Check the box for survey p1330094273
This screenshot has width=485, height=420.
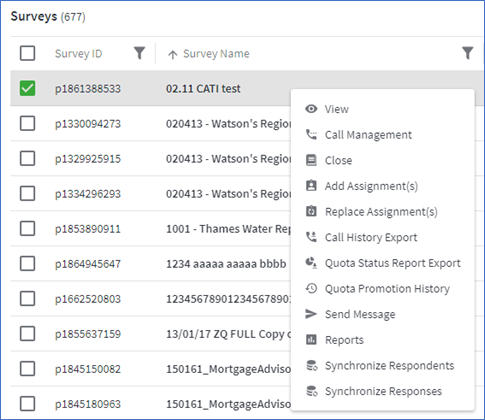pos(27,123)
